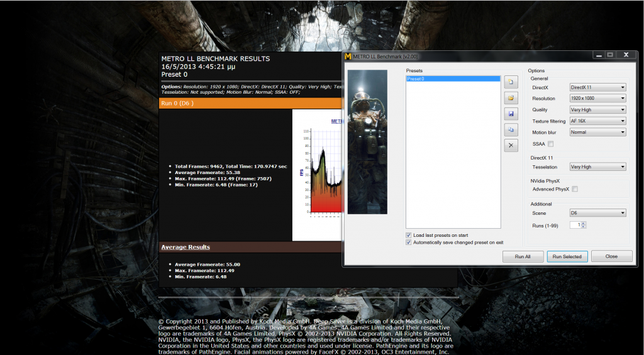Click the delete preset X icon
Image resolution: width=644 pixels, height=355 pixels.
(x=511, y=145)
